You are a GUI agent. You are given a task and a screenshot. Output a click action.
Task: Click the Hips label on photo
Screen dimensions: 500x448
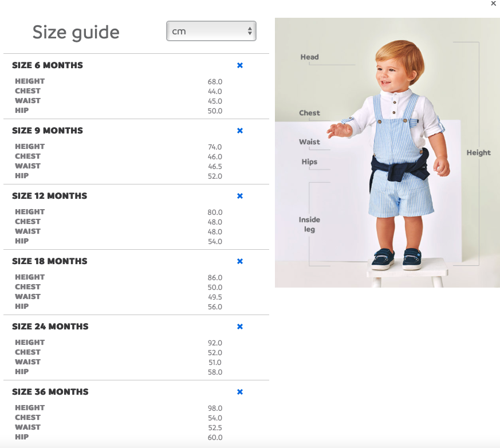pyautogui.click(x=309, y=162)
